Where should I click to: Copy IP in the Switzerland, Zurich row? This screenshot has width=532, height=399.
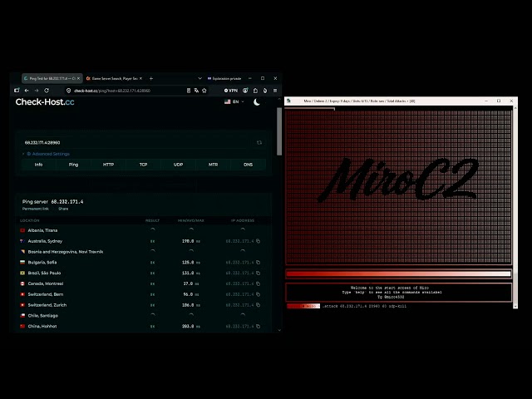coord(259,305)
